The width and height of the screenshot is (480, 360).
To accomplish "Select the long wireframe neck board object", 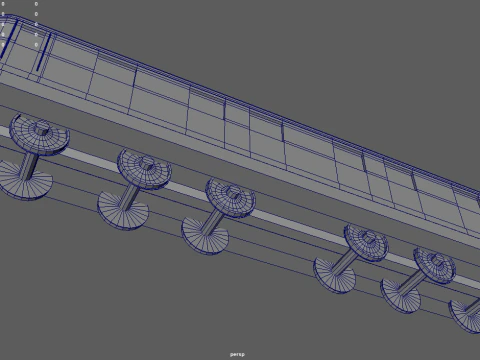I will pyautogui.click(x=240, y=133).
